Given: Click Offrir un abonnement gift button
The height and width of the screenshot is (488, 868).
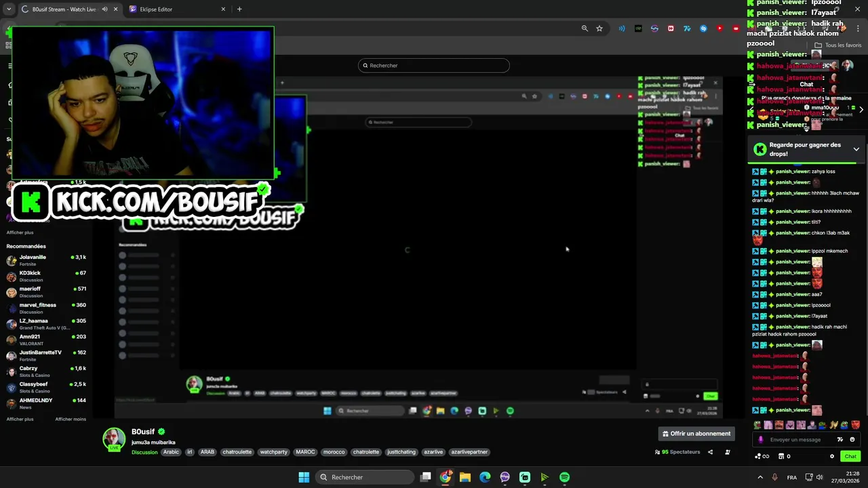Looking at the screenshot, I should coord(696,434).
